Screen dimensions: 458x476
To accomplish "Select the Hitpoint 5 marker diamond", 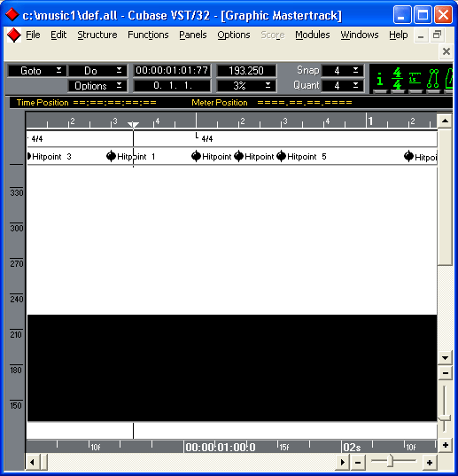I will coord(281,156).
